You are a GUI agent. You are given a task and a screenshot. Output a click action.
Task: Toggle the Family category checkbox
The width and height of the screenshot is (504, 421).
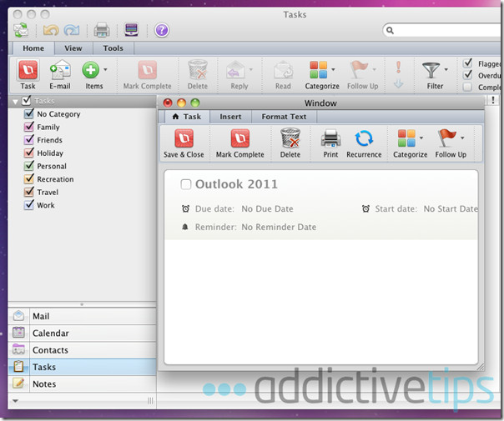[x=29, y=127]
